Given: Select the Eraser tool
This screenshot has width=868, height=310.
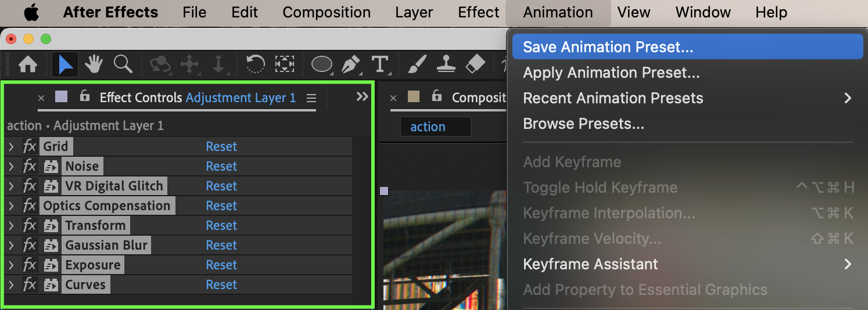Looking at the screenshot, I should point(475,64).
